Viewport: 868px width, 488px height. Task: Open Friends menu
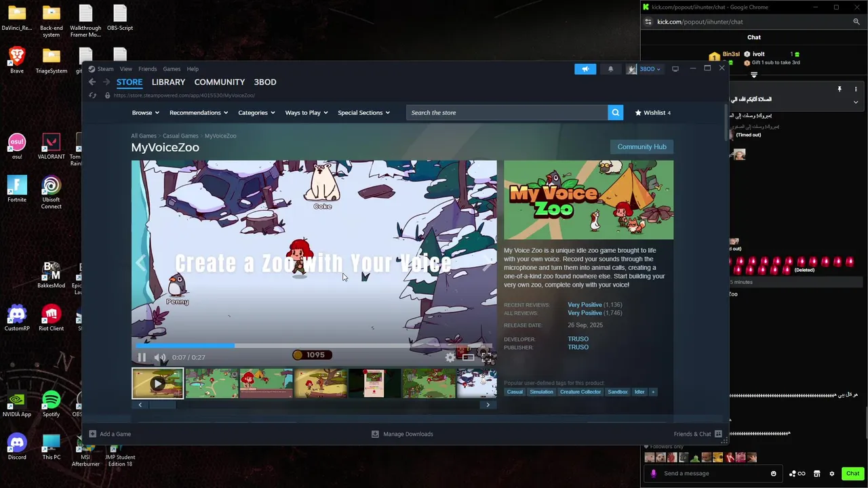coord(147,68)
